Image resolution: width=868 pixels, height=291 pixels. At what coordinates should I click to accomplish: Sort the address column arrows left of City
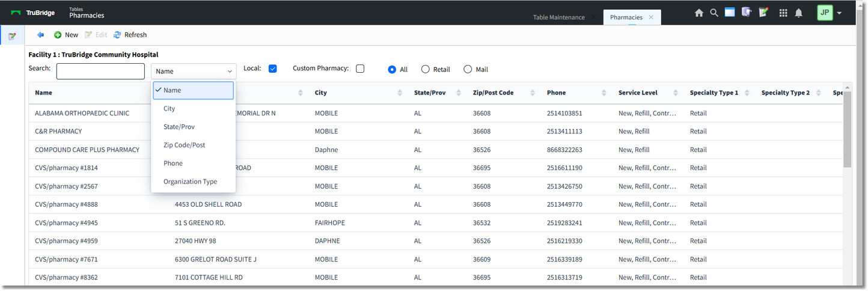point(301,93)
